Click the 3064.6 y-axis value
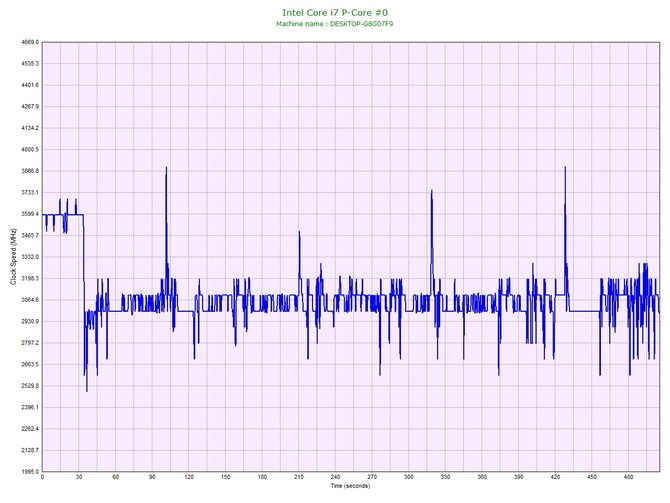Viewport: 670px width, 503px height. pos(30,300)
